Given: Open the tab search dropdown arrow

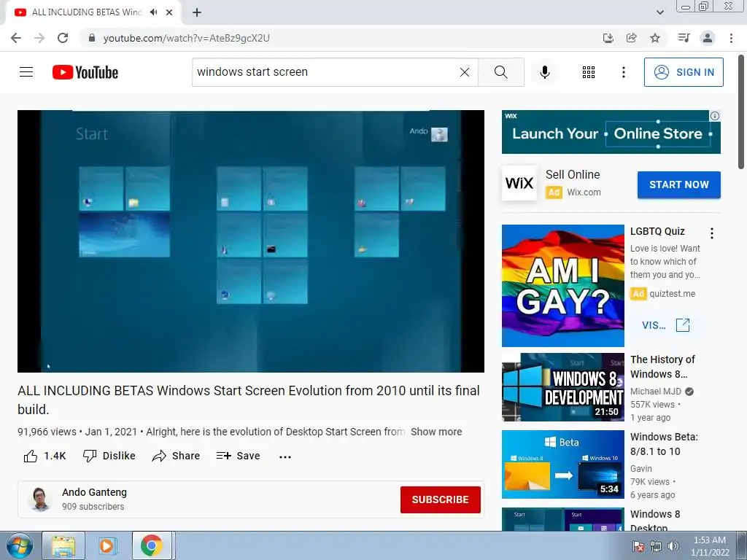Looking at the screenshot, I should pyautogui.click(x=659, y=12).
